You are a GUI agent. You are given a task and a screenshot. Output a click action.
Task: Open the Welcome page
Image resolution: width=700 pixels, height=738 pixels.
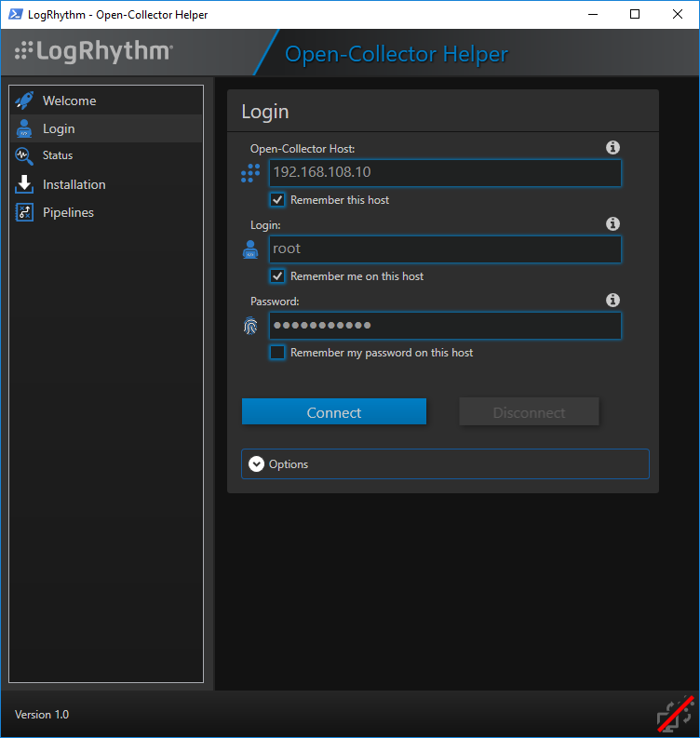pos(106,101)
